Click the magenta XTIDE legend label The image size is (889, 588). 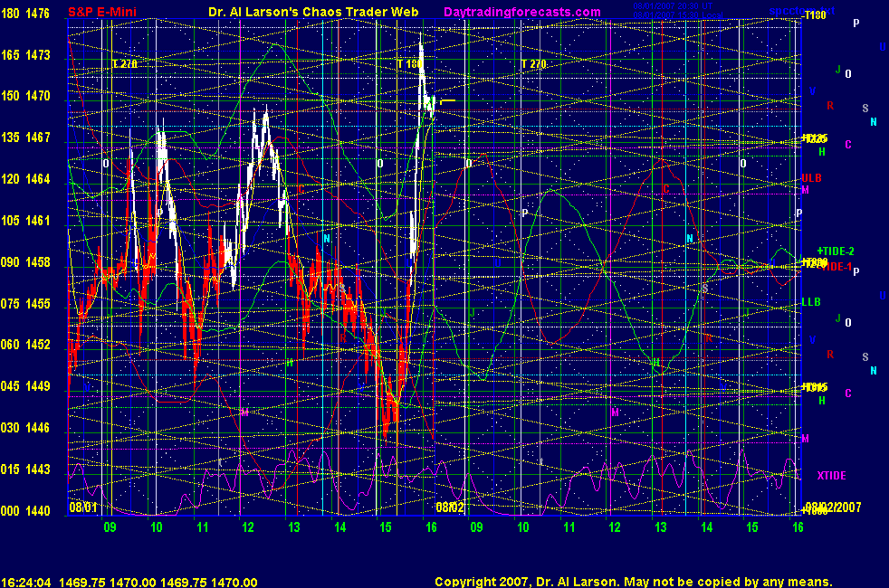pyautogui.click(x=831, y=475)
